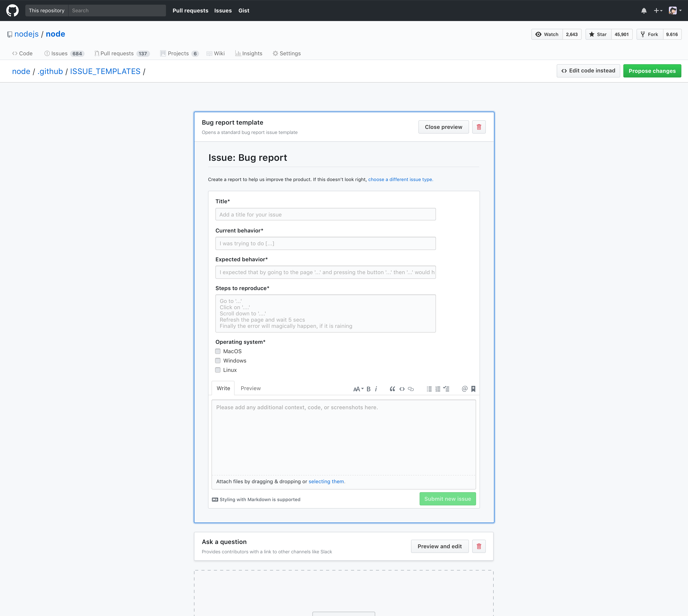Open the user avatar menu
The image size is (688, 616).
[675, 11]
